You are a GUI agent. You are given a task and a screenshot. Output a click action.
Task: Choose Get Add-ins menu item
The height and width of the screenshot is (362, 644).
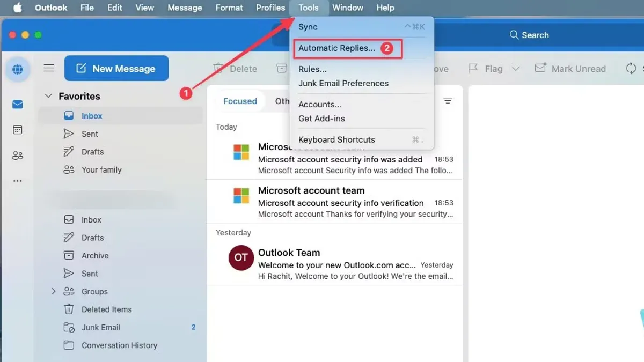362,119
